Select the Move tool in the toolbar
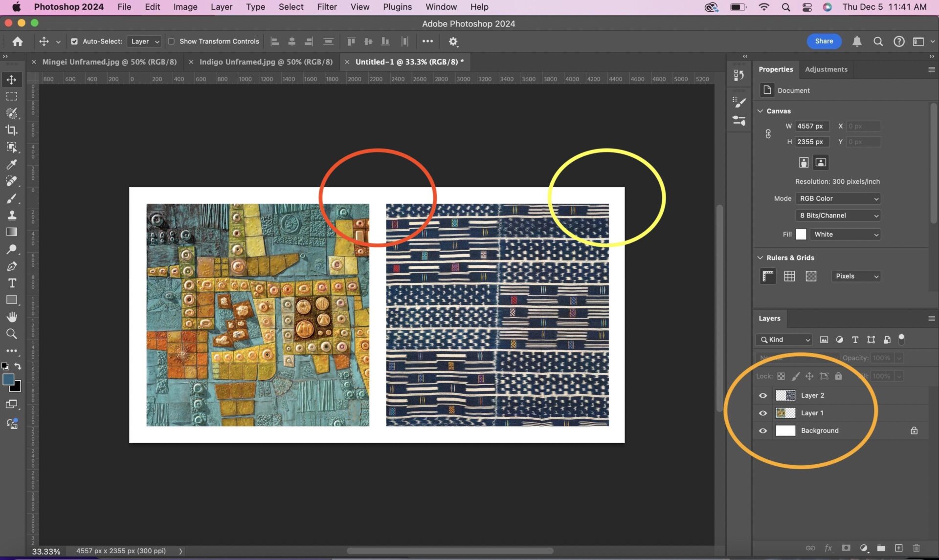Viewport: 939px width, 560px height. click(x=11, y=79)
